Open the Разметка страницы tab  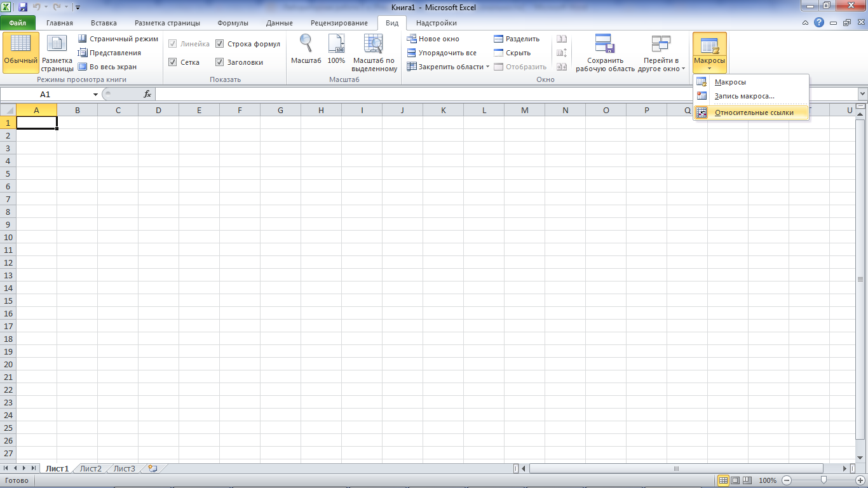(167, 23)
